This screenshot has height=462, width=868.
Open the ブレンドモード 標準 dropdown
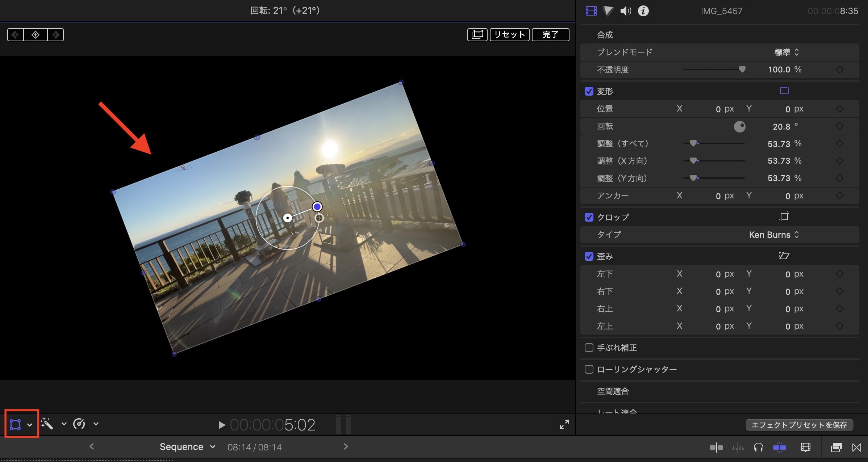(786, 52)
